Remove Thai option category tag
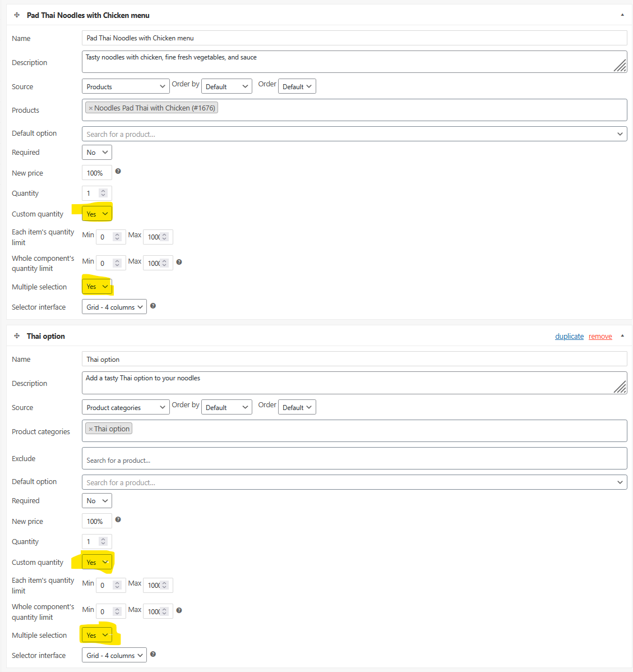 (90, 429)
